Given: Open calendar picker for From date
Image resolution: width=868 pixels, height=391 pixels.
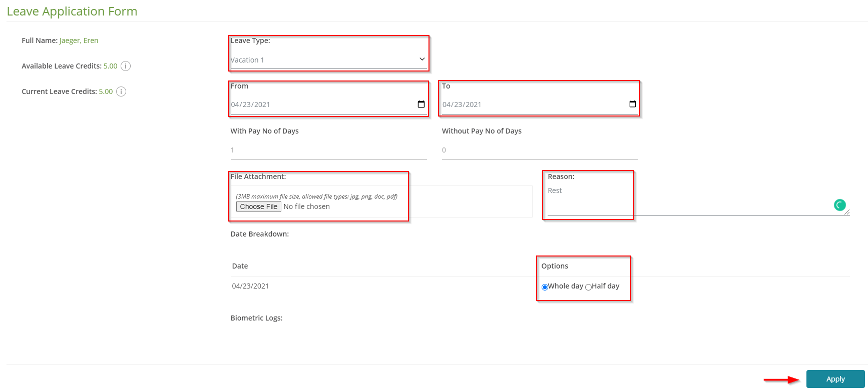Looking at the screenshot, I should 421,104.
